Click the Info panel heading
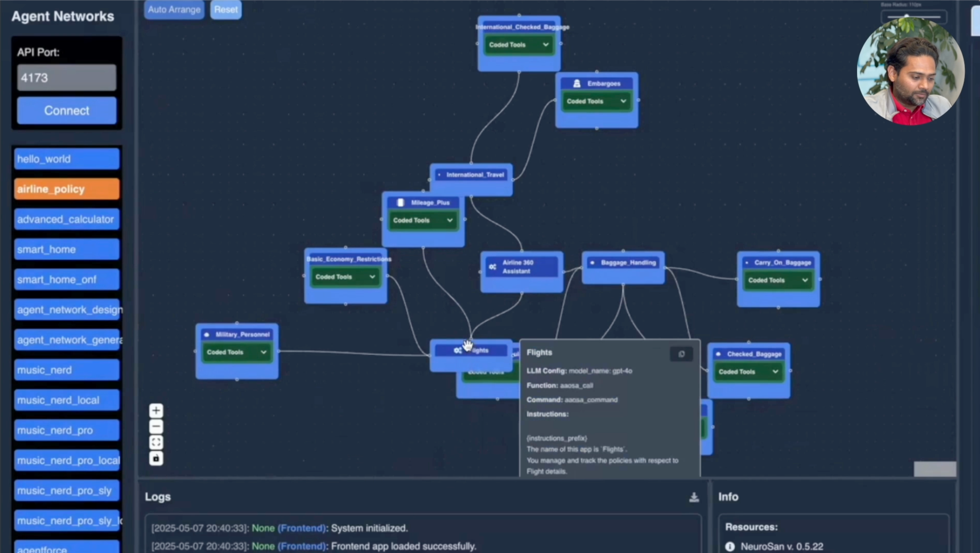980x553 pixels. (x=728, y=497)
